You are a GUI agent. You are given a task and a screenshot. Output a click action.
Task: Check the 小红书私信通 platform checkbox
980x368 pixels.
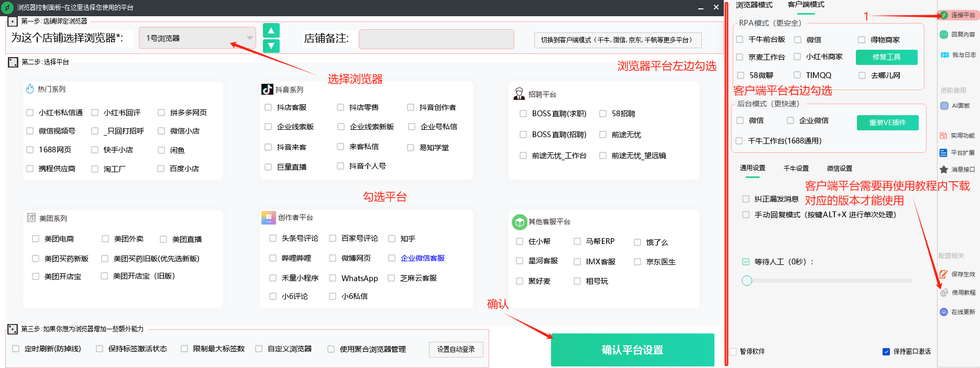(x=30, y=113)
